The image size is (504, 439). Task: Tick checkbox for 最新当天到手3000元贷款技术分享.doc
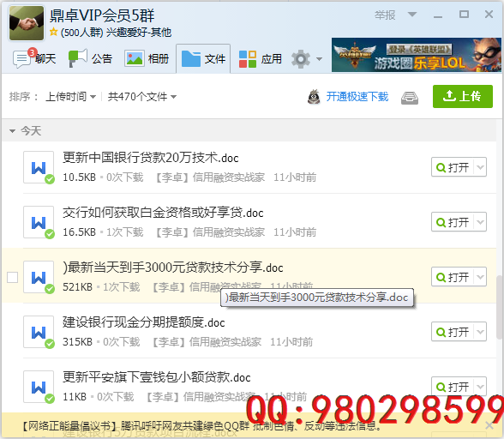[x=13, y=277]
